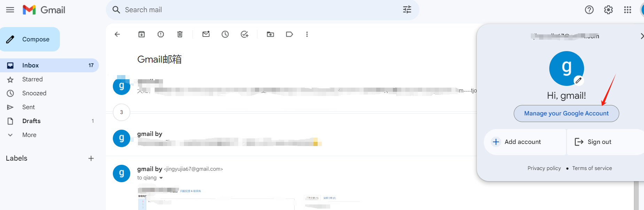Screen dimensions: 644x210
Task: Mark the conversation as unread
Action: click(x=206, y=34)
